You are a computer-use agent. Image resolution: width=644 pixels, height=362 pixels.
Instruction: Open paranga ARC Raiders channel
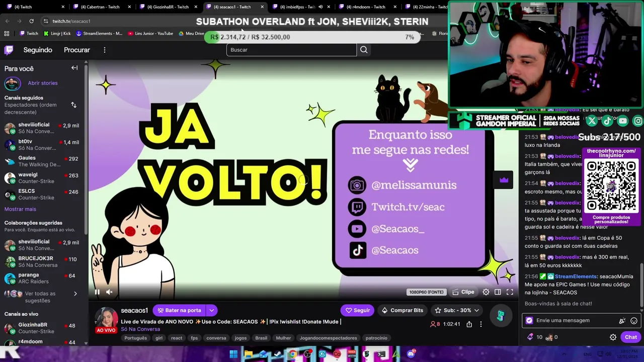42,279
